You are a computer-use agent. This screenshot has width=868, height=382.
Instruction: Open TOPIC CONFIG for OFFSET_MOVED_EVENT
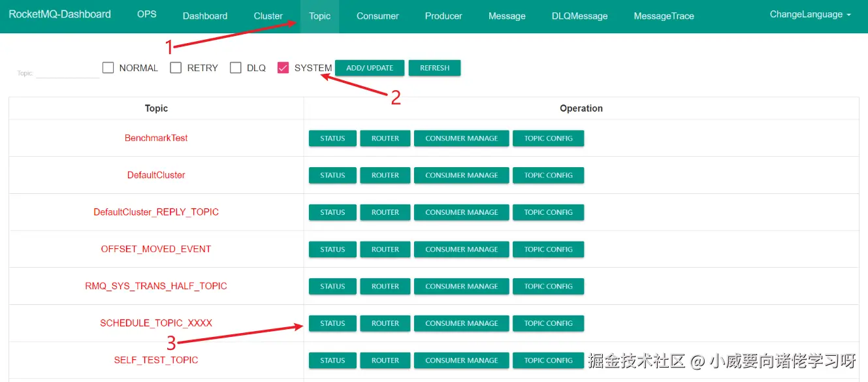click(548, 249)
